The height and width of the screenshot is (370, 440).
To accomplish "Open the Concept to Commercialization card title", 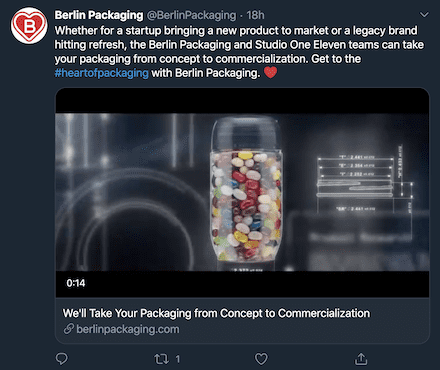I will (216, 313).
